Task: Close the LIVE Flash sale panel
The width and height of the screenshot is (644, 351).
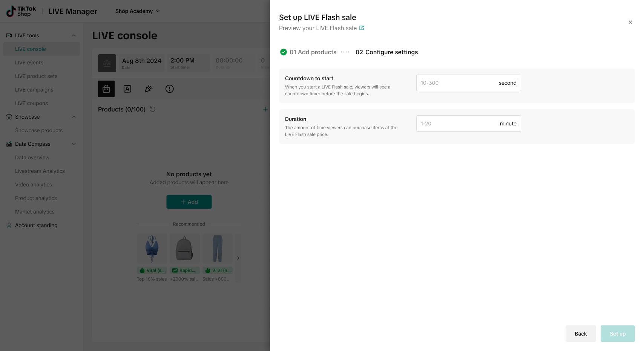Action: click(630, 22)
